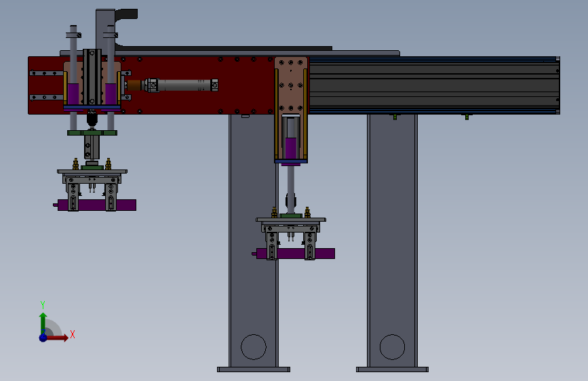Click the red X axis arrow of the triad
Image resolution: width=588 pixels, height=381 pixels.
tap(57, 338)
